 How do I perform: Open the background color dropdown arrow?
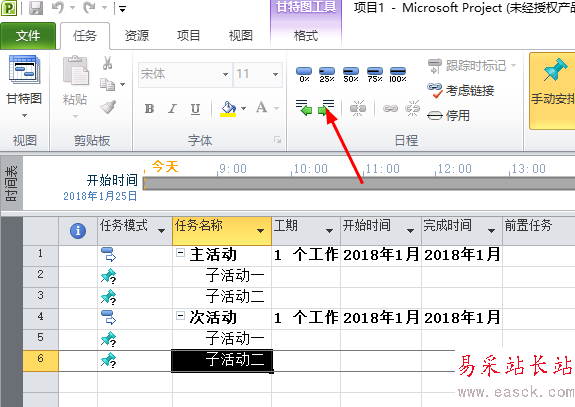click(243, 109)
